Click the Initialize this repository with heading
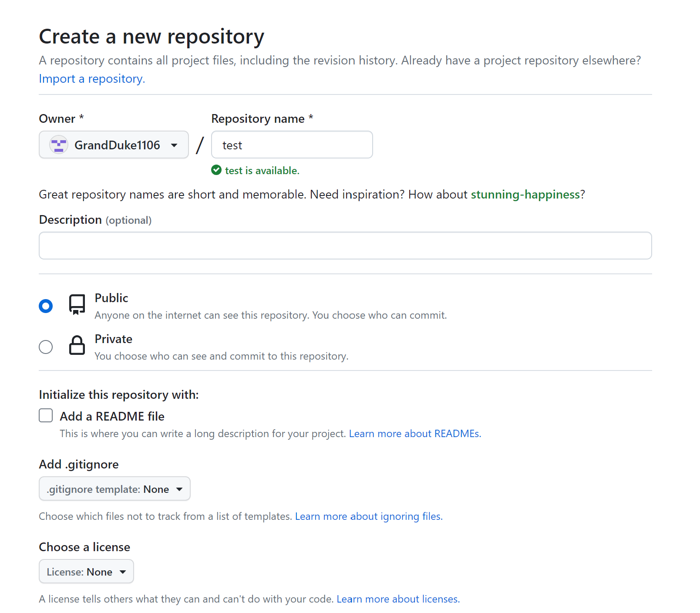 pyautogui.click(x=119, y=394)
